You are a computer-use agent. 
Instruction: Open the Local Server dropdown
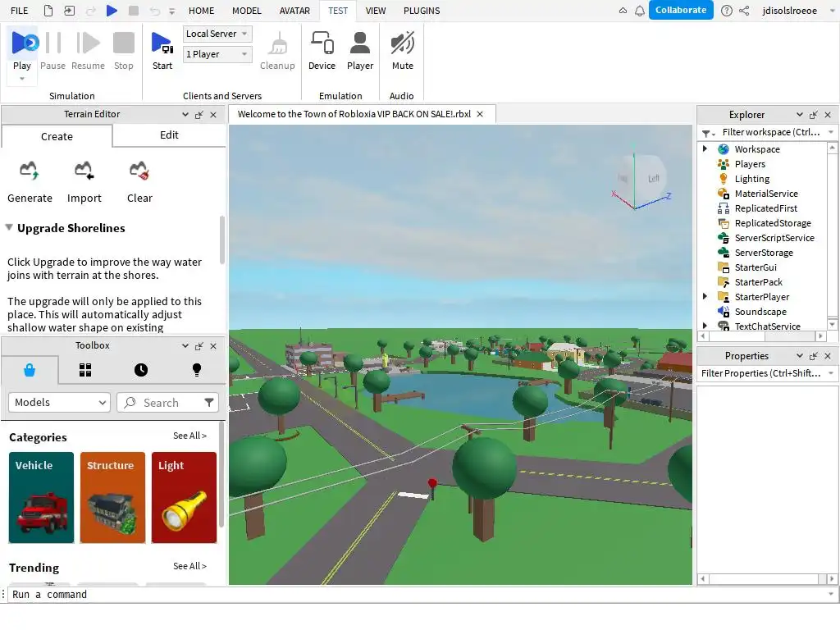pyautogui.click(x=217, y=34)
